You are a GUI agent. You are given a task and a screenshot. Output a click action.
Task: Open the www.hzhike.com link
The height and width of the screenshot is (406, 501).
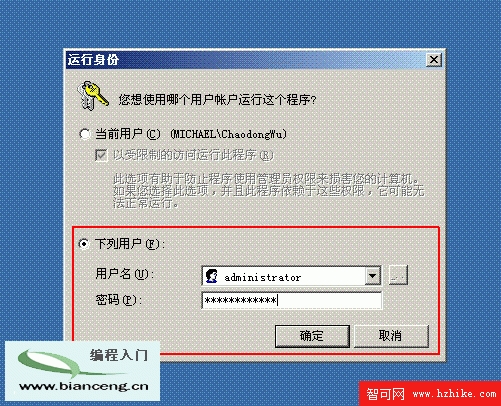coord(454,394)
